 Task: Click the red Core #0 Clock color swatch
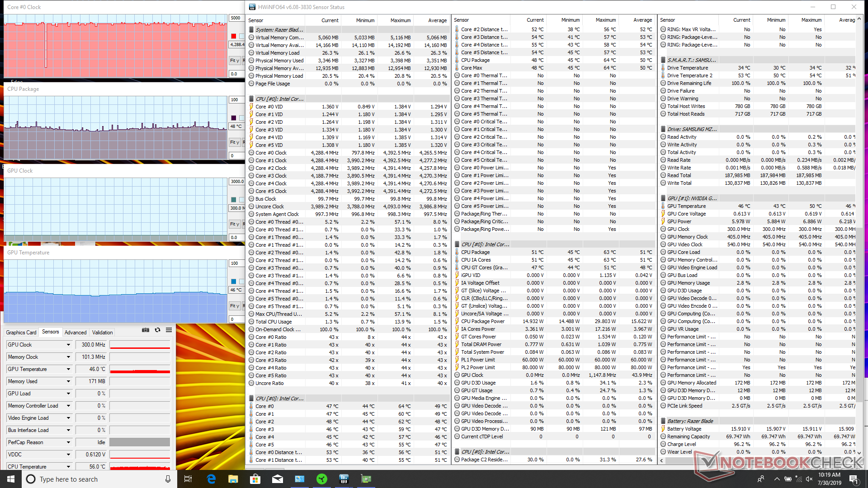point(234,36)
